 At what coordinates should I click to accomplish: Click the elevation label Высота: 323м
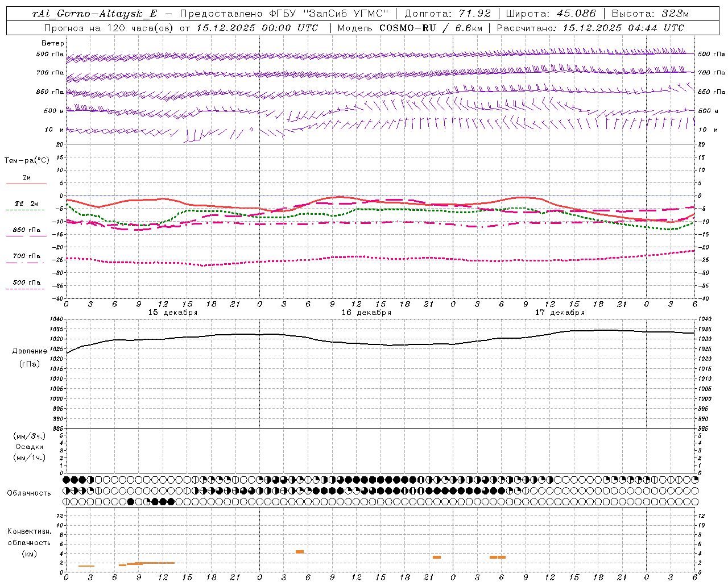point(650,14)
